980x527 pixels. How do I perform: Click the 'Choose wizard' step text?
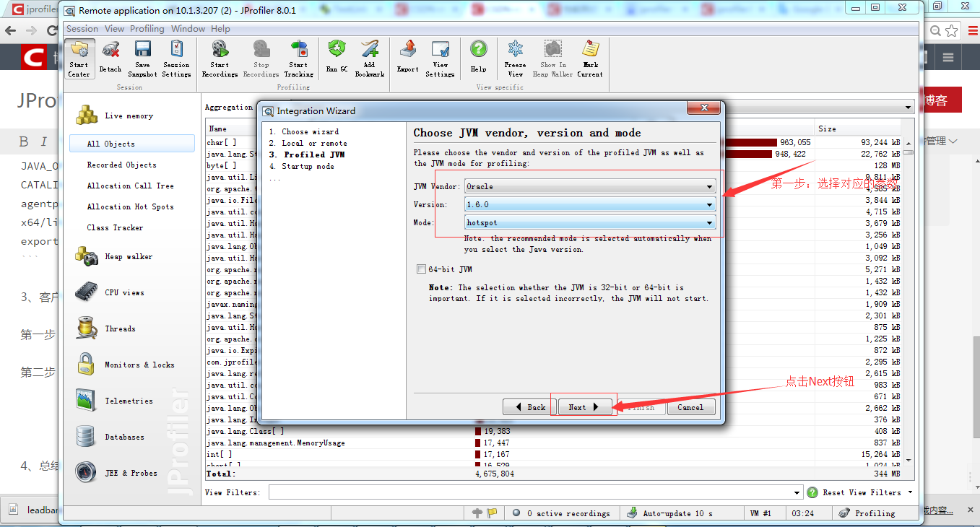click(x=310, y=131)
